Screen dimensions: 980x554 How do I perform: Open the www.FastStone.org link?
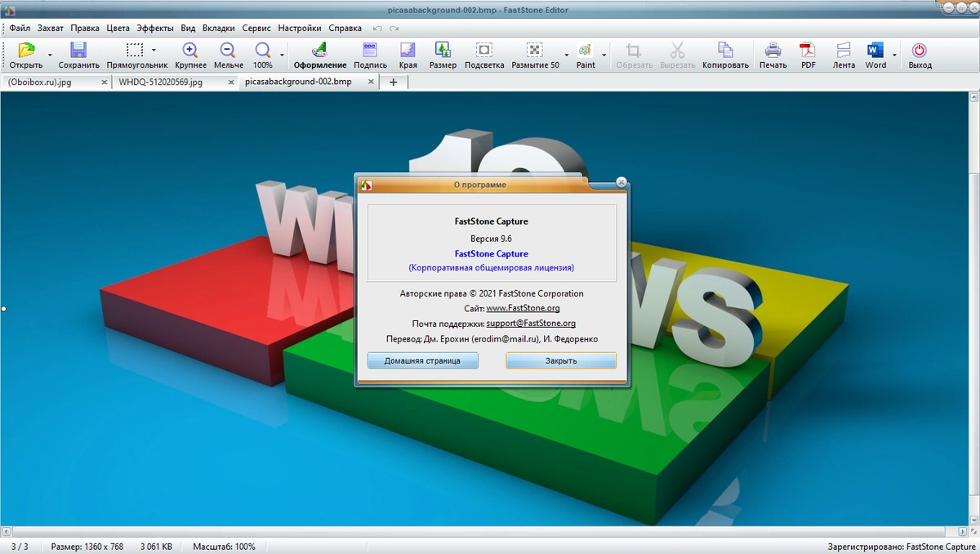click(523, 308)
